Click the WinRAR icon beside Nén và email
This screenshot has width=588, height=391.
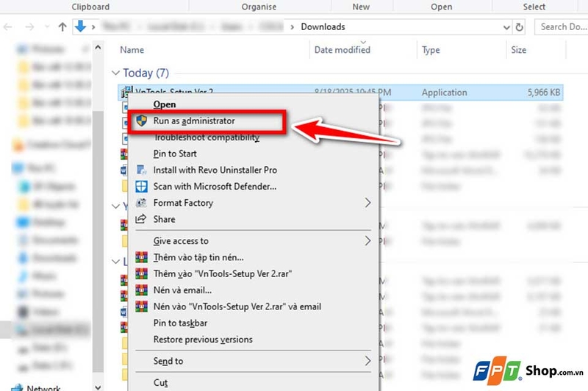point(141,290)
